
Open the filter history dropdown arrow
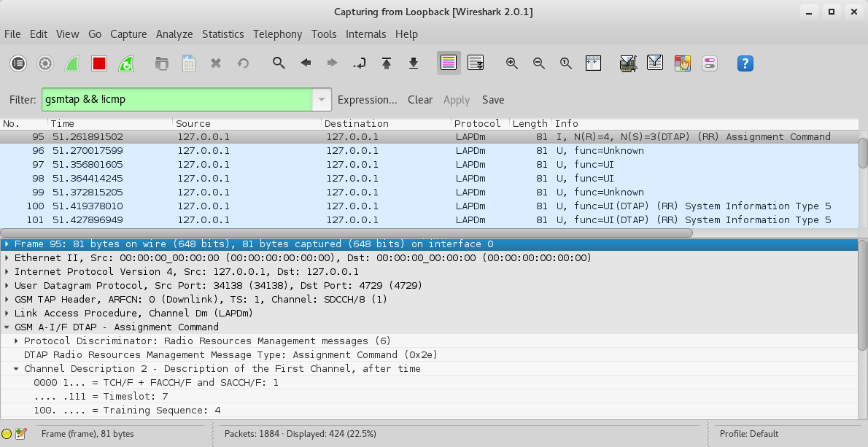pos(322,100)
